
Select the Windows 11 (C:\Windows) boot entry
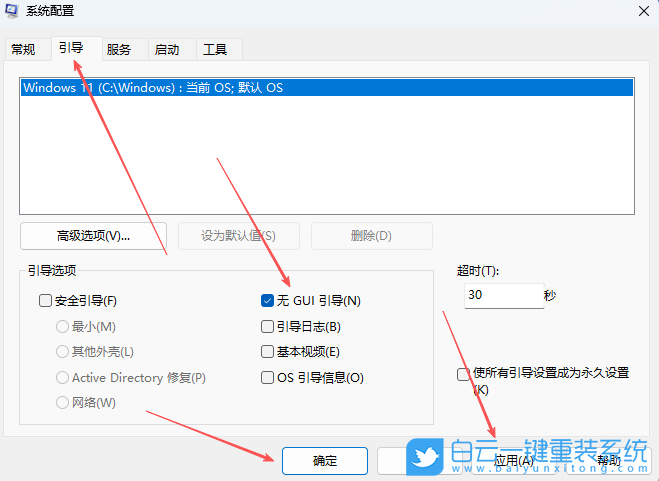click(327, 87)
